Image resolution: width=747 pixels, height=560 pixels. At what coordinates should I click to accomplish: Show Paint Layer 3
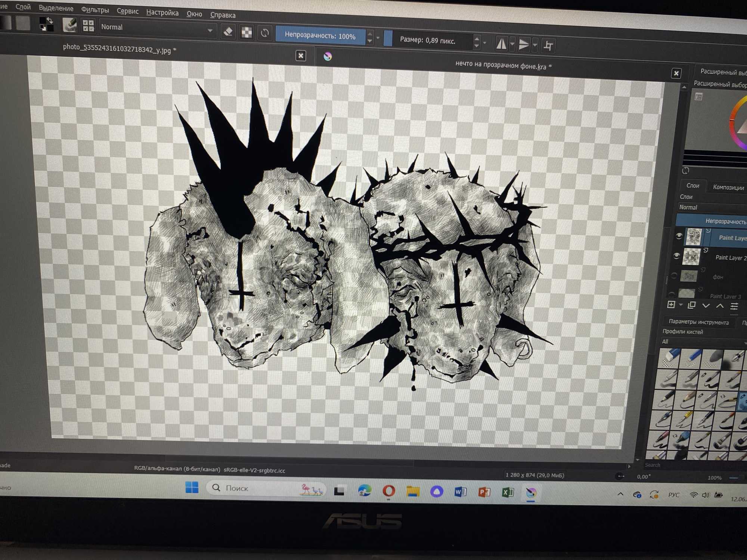click(x=671, y=294)
